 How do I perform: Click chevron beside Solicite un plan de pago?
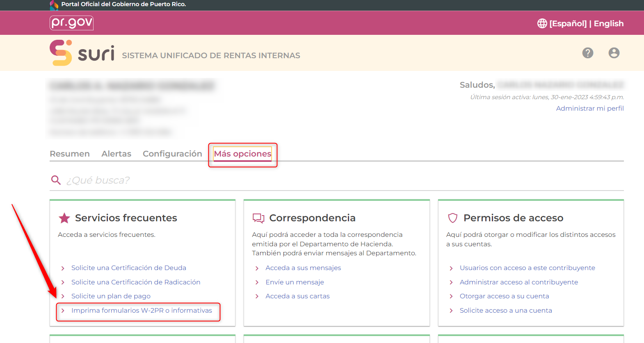pyautogui.click(x=63, y=296)
